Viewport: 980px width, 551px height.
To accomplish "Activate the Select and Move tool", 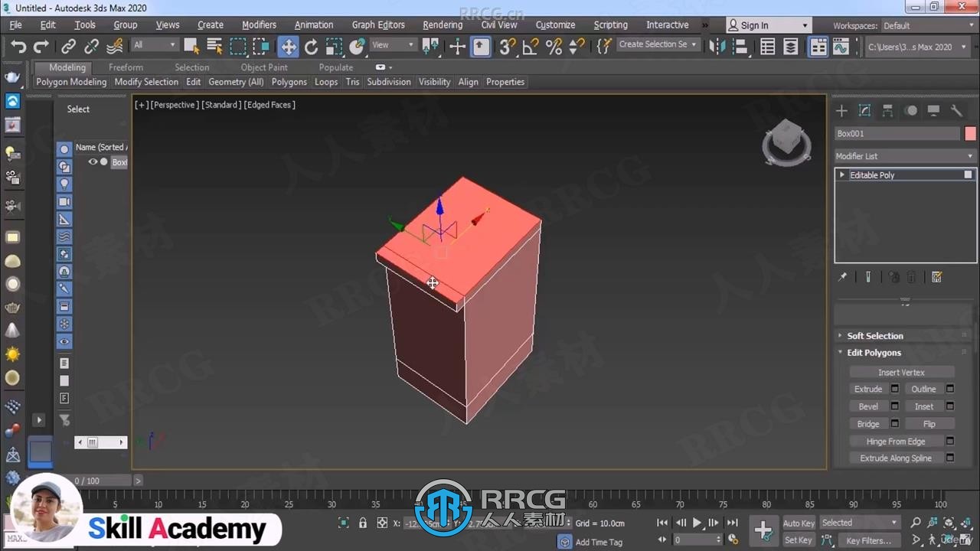I will pyautogui.click(x=288, y=47).
